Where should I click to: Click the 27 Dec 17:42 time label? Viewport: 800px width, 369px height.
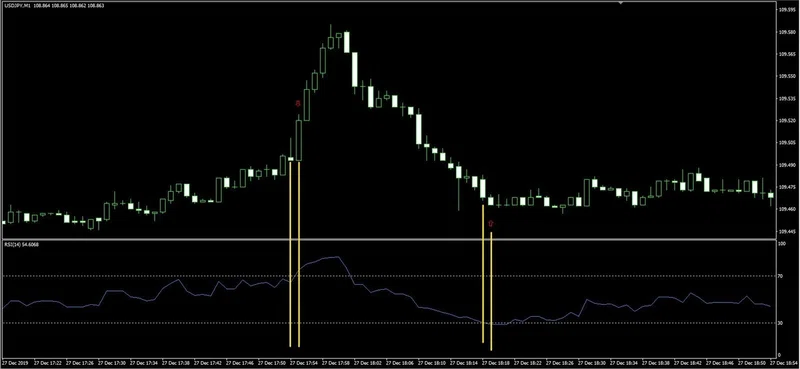[207, 363]
